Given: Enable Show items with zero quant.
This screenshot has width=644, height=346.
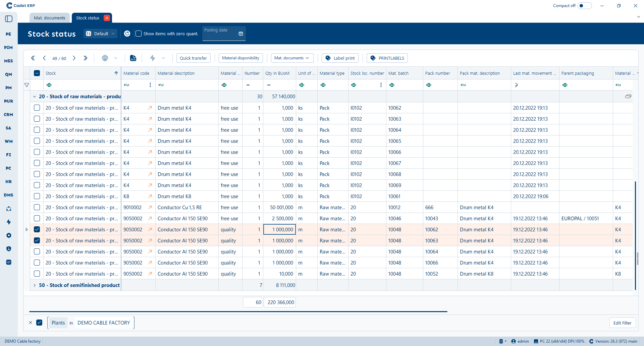Looking at the screenshot, I should [x=139, y=34].
